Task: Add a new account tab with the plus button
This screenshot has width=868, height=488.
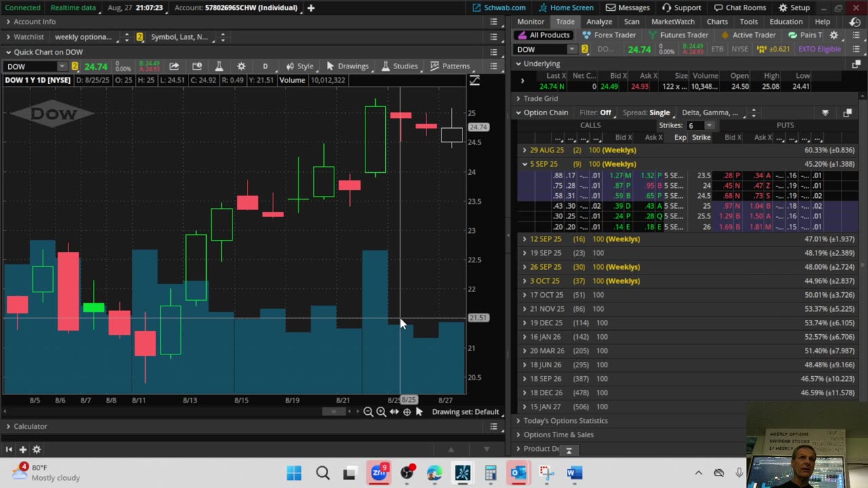Action: click(311, 7)
